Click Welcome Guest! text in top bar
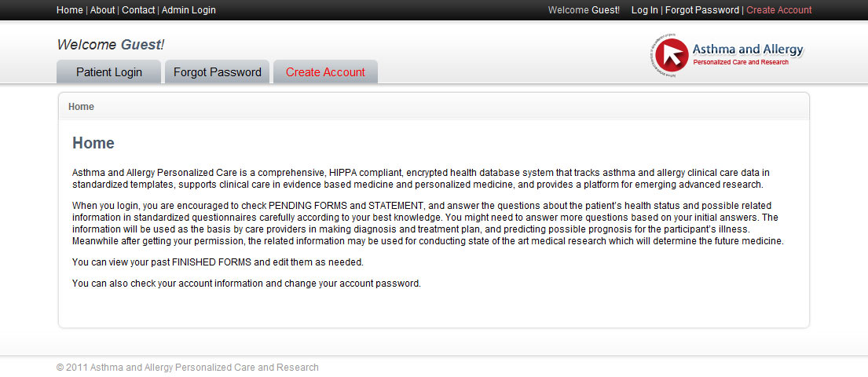The image size is (868, 377). pyautogui.click(x=584, y=10)
